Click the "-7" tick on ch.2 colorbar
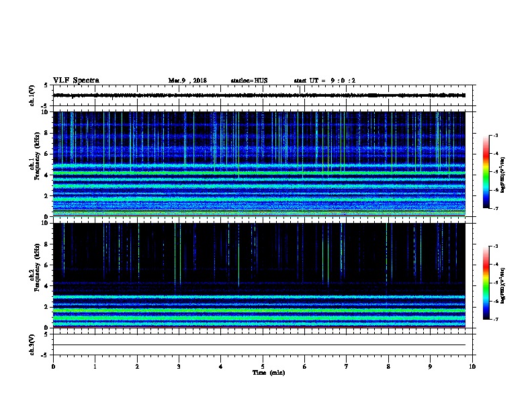The height and width of the screenshot is (411, 532). 496,320
